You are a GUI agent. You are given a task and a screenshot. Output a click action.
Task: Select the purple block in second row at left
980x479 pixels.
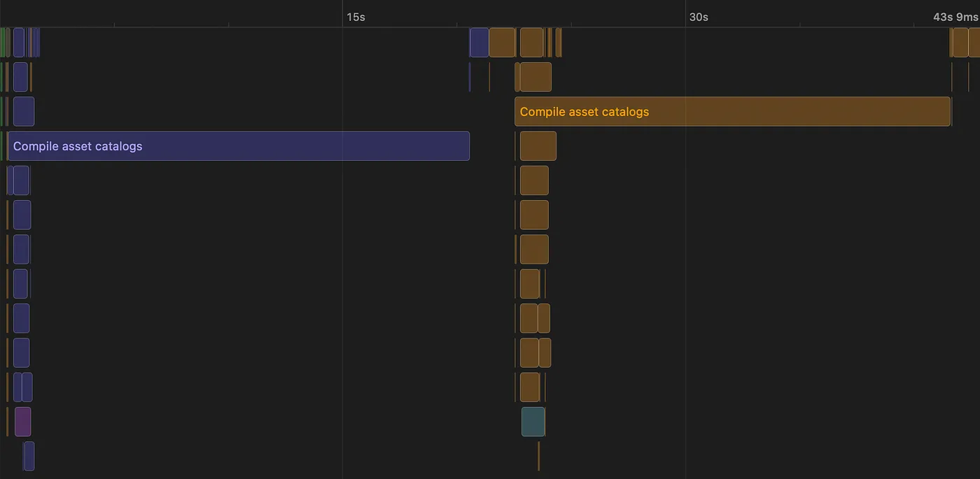tap(20, 77)
